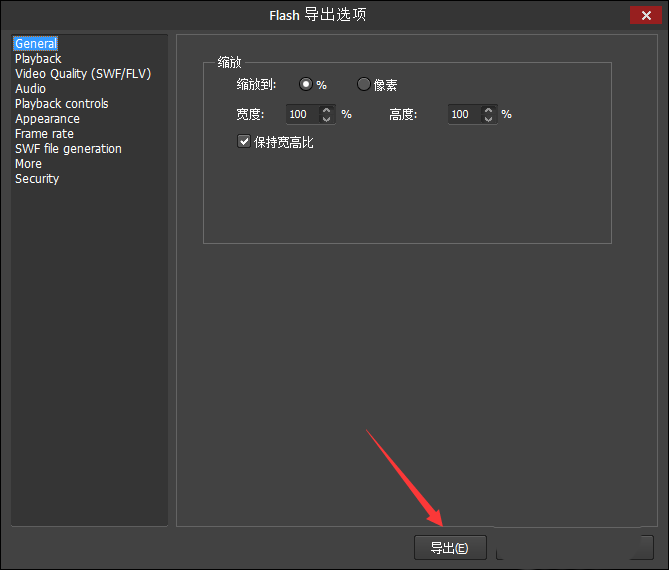Screen dimensions: 669x570
Task: Open the Security settings page
Action: pos(37,179)
